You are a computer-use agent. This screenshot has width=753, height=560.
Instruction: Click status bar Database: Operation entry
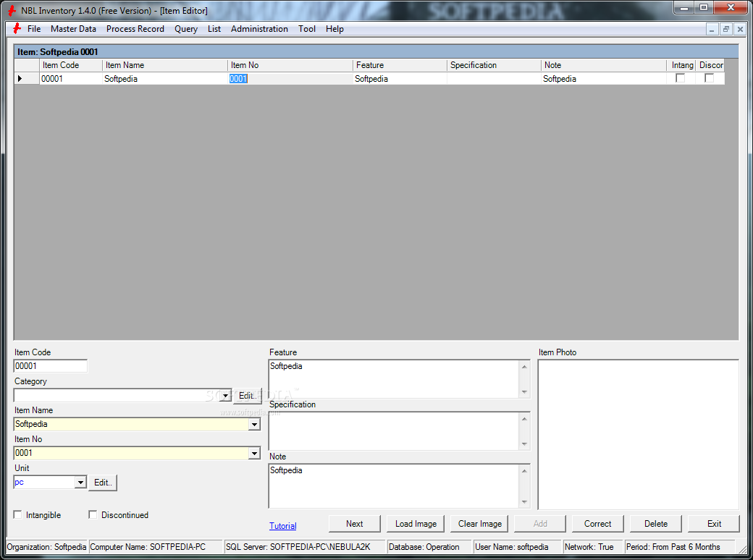[x=429, y=547]
